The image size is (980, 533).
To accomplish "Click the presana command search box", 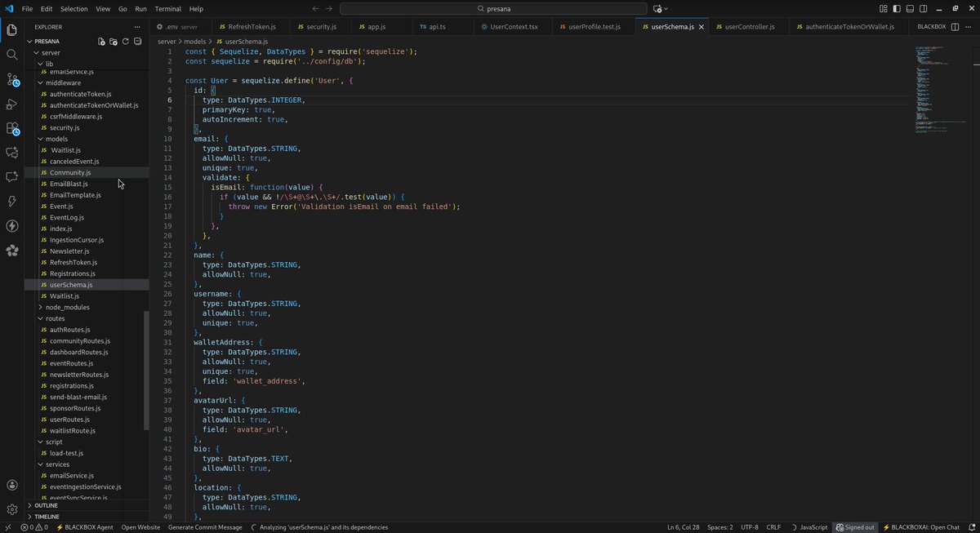I will (x=493, y=8).
